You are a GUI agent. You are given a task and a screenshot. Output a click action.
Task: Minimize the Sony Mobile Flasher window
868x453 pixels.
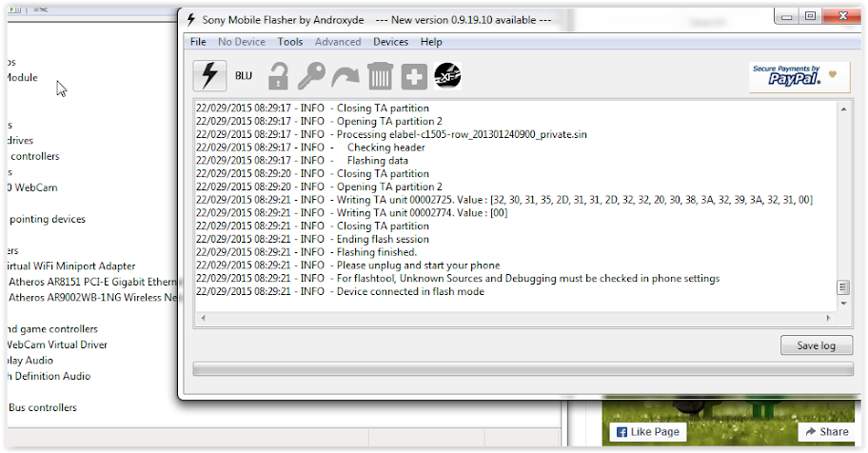(786, 16)
